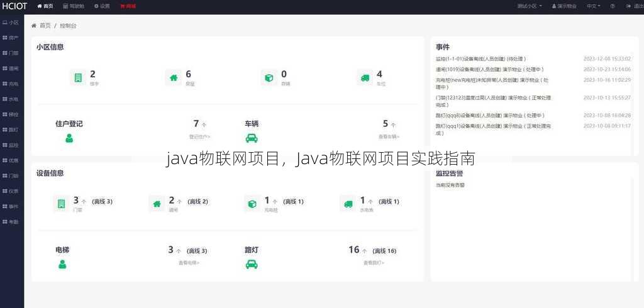Click the person icon under 电梯
Screen dimensions: 644x308
coord(62,265)
